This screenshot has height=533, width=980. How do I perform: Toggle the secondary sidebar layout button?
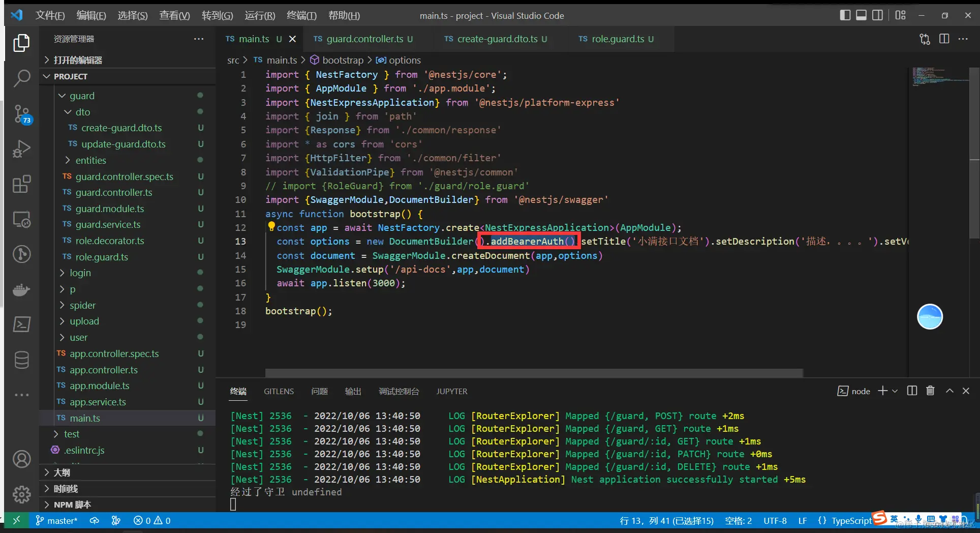(877, 15)
